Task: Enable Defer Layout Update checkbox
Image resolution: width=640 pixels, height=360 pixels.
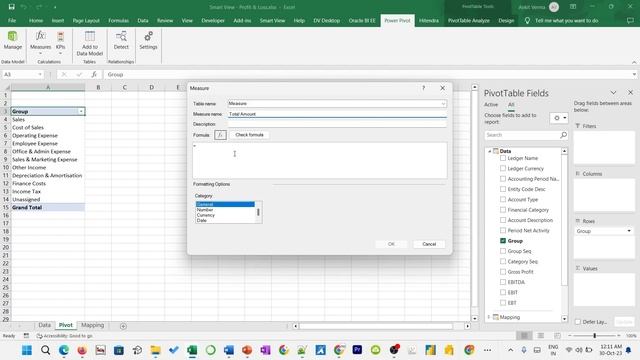Action: click(x=578, y=322)
